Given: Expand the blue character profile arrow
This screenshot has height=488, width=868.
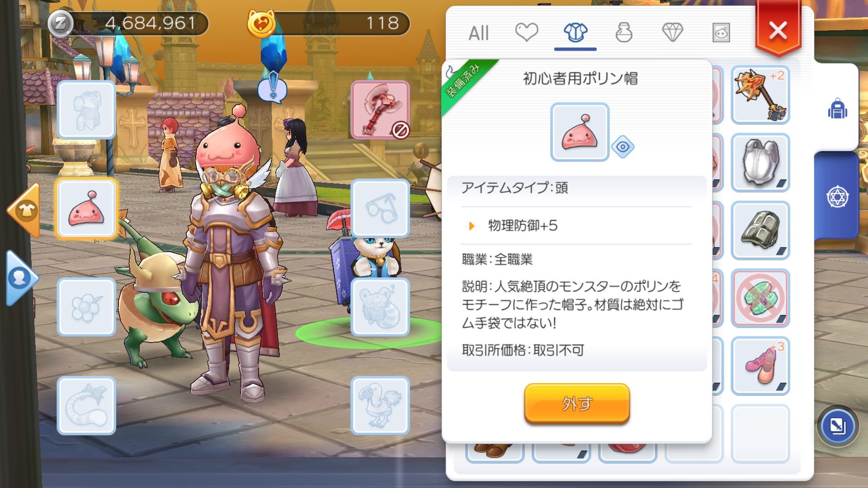Looking at the screenshot, I should (22, 278).
